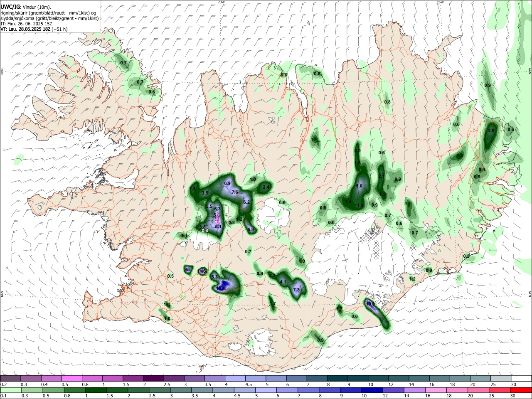Select the 2.6 value near the east coast
The image size is (532, 399).
(x=491, y=131)
